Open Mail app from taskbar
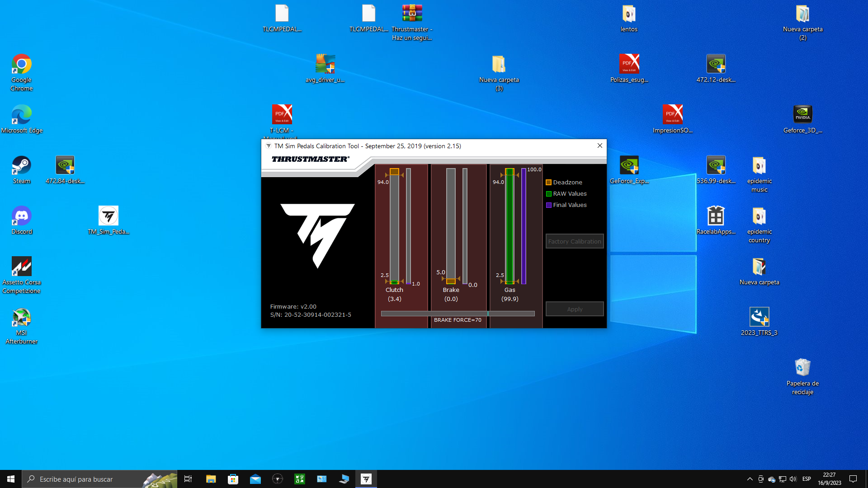 click(255, 479)
